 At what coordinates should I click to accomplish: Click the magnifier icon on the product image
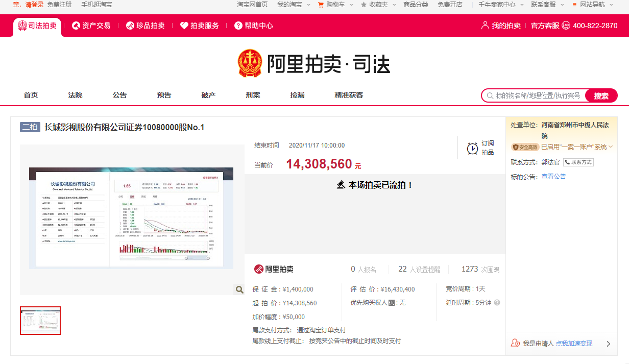[x=239, y=289]
